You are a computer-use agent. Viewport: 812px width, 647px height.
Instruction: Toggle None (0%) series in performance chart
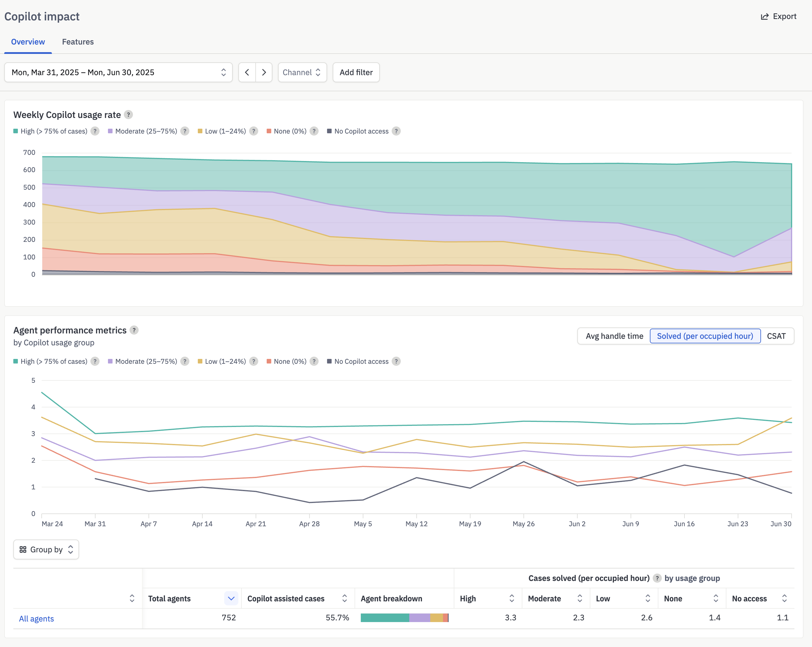click(287, 361)
